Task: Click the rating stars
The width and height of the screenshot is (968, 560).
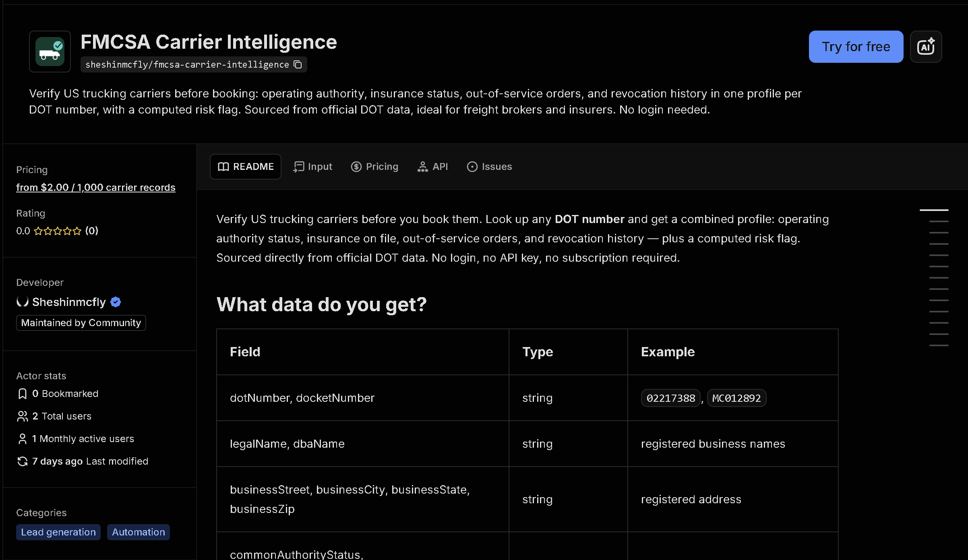Action: [x=58, y=231]
